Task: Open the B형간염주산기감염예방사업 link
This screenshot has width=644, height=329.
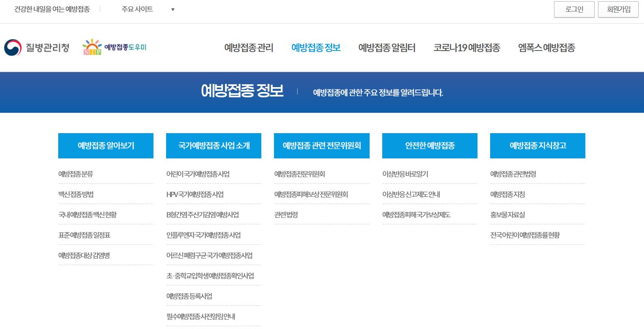Action: pyautogui.click(x=202, y=215)
